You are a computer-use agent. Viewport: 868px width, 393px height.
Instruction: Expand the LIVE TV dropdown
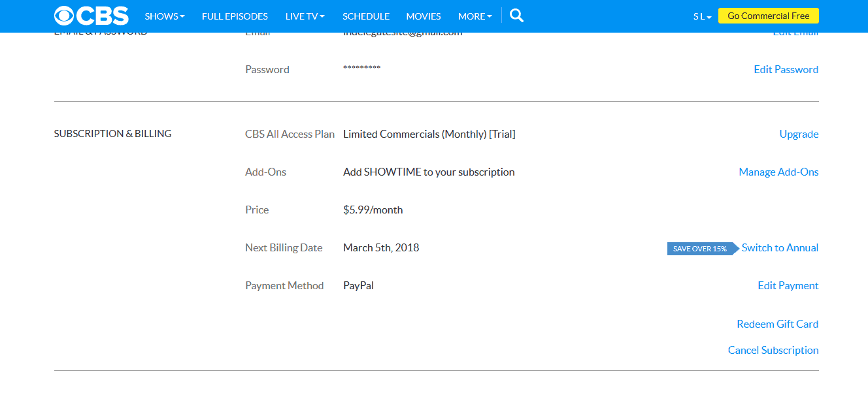point(305,16)
